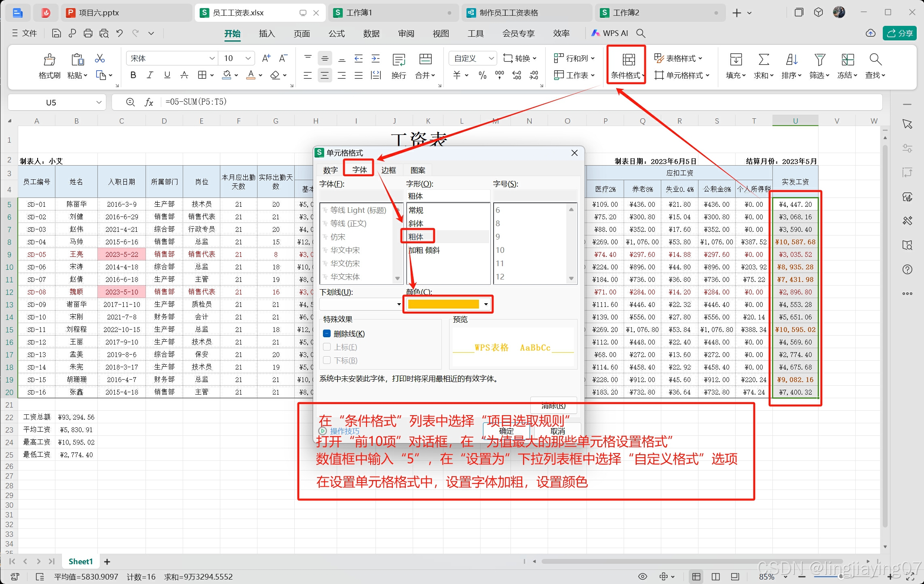Open the number format 自定义 dropdown
This screenshot has width=924, height=584.
coord(491,59)
